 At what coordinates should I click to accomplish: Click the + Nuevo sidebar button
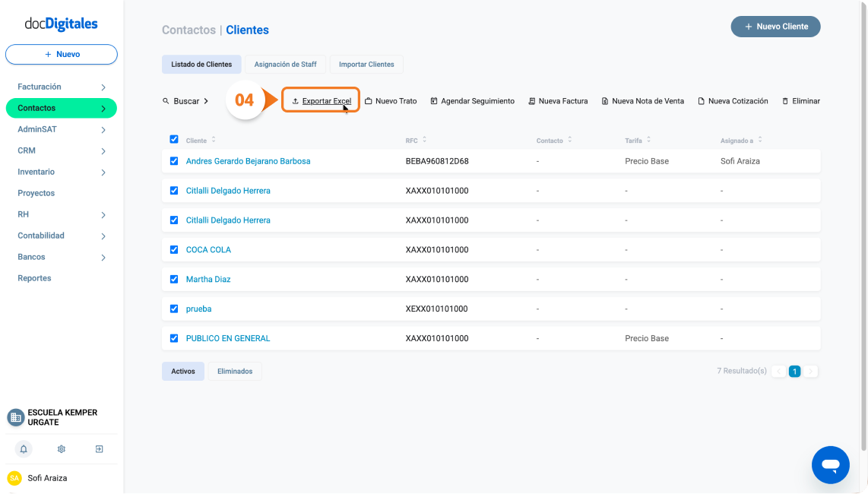62,54
